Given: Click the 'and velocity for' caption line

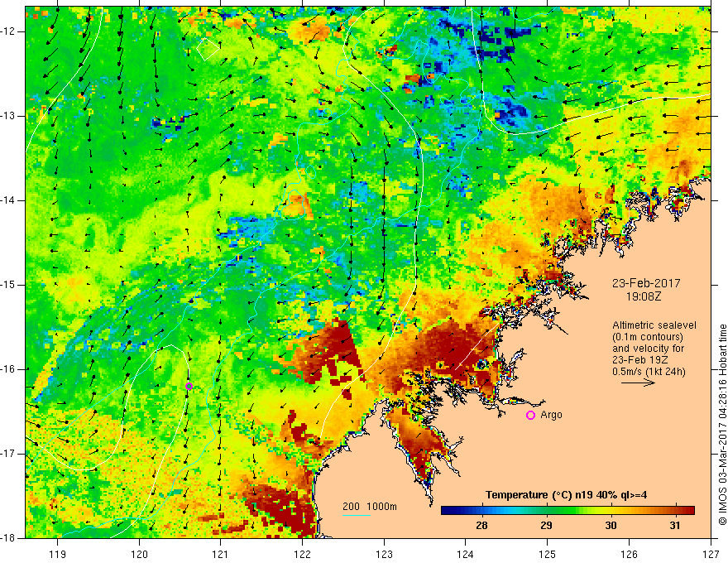Looking at the screenshot, I should (648, 349).
